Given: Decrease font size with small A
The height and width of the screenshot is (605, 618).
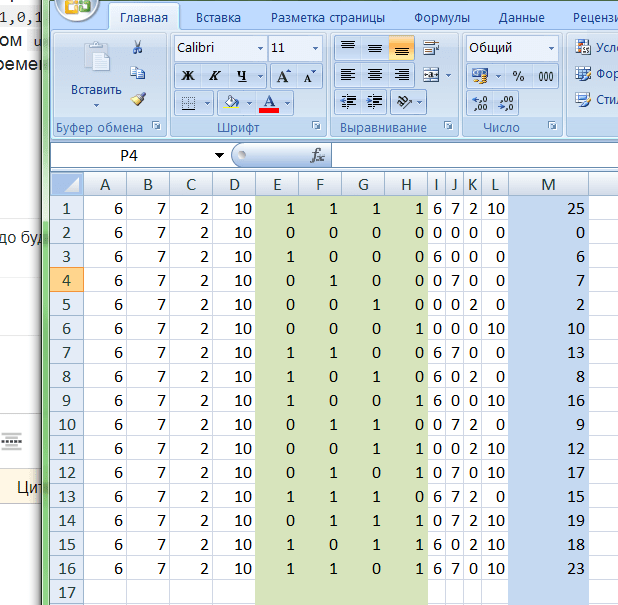Looking at the screenshot, I should [x=309, y=76].
